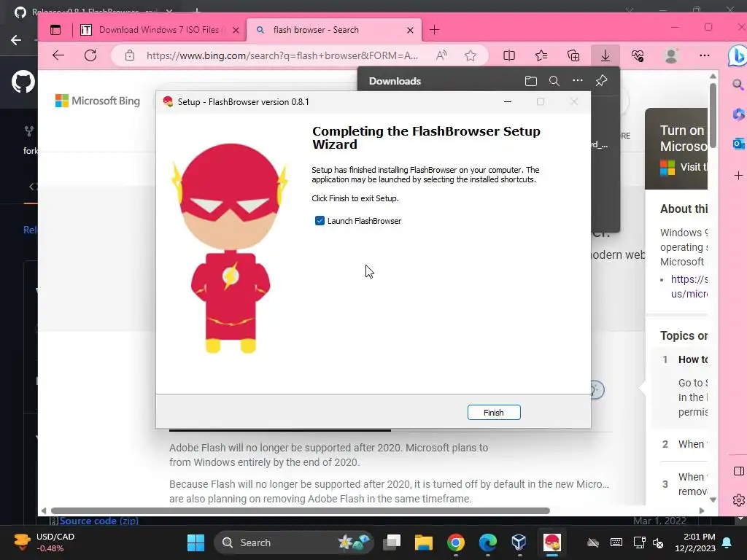Go back in the GitHub browser window
The width and height of the screenshot is (747, 560).
[16, 40]
